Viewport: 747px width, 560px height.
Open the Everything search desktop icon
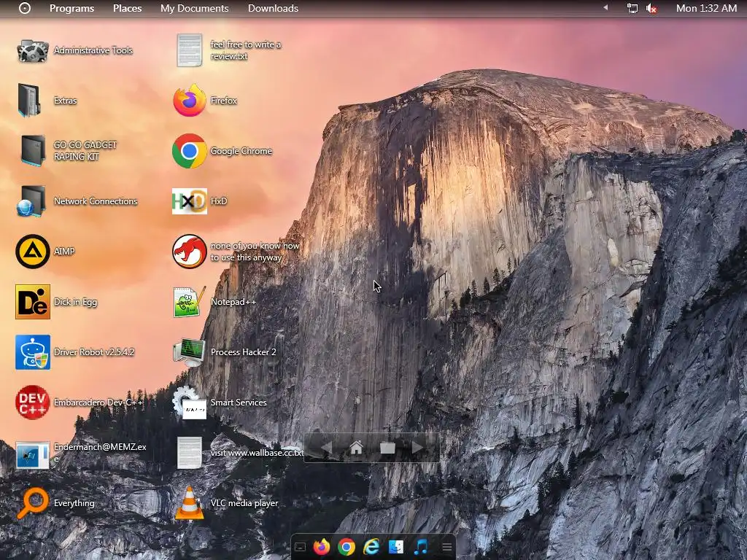pos(32,503)
